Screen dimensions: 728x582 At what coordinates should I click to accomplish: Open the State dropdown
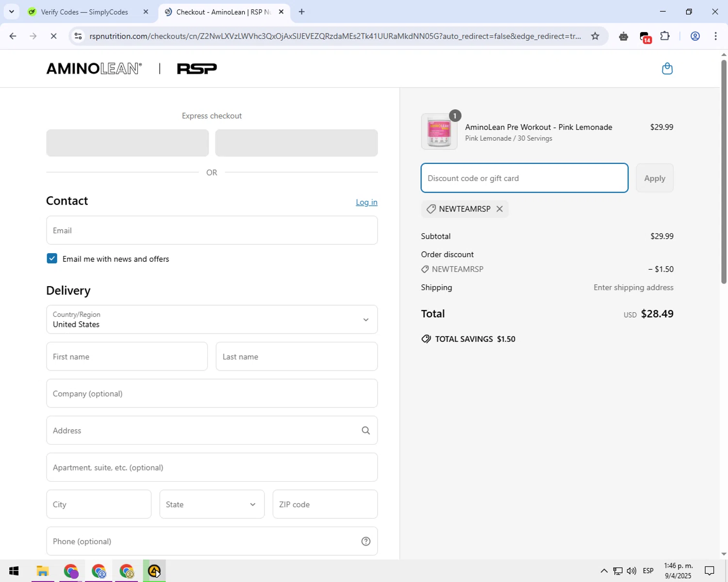pos(212,504)
